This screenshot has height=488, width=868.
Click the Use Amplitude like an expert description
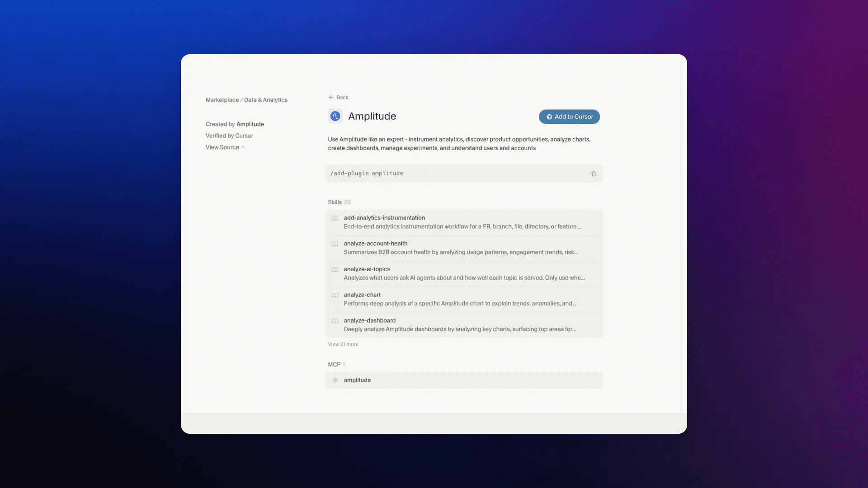(459, 144)
